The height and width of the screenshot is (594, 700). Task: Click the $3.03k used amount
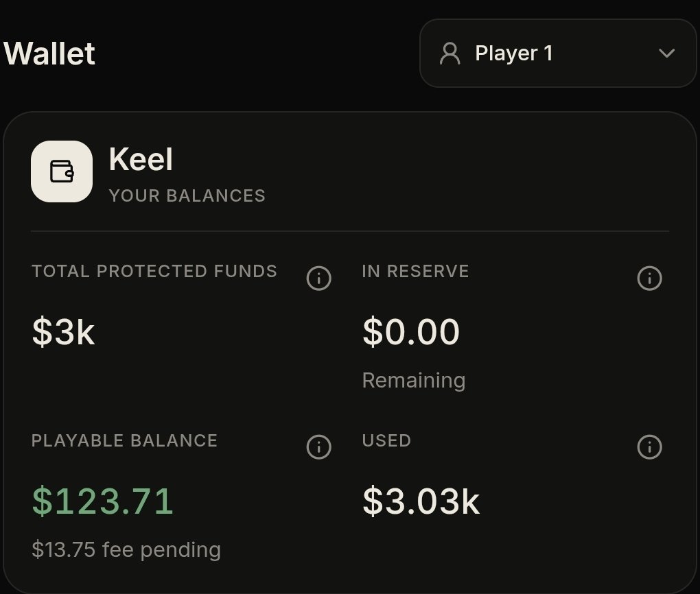click(421, 501)
